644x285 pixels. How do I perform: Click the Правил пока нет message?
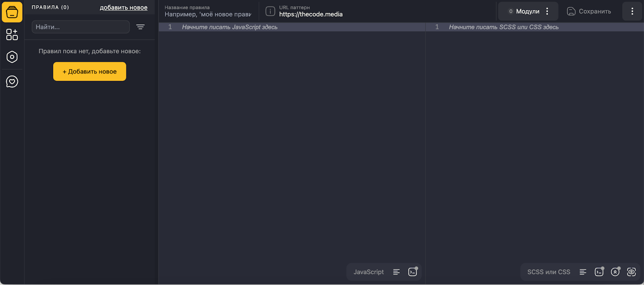coord(90,51)
